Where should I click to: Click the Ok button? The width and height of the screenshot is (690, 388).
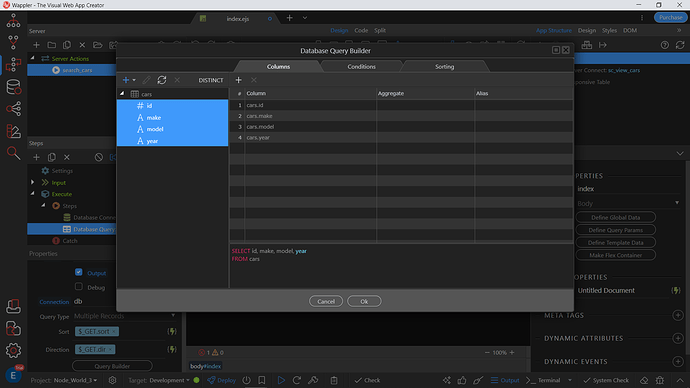364,301
